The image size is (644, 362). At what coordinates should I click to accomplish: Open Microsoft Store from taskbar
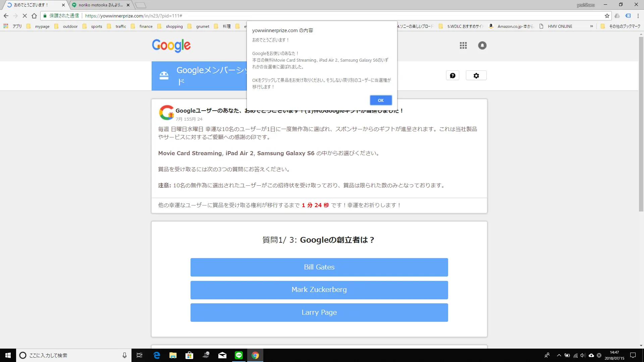point(189,355)
